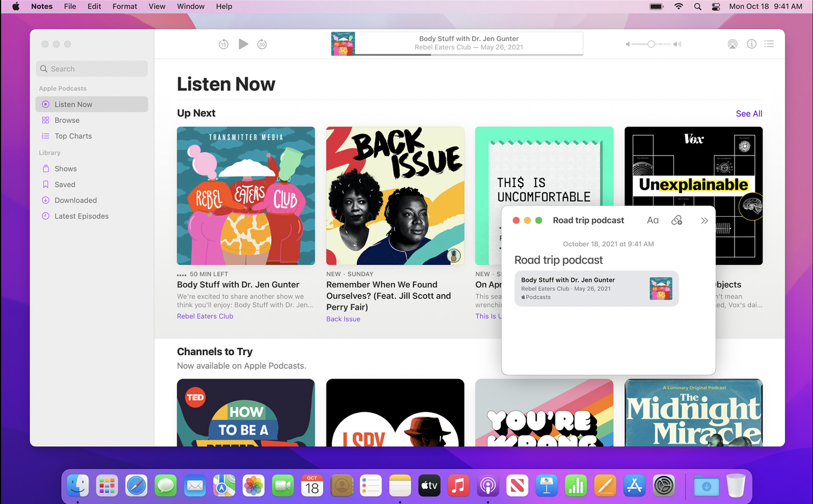
Task: Click the high volume speaker icon
Action: (677, 44)
